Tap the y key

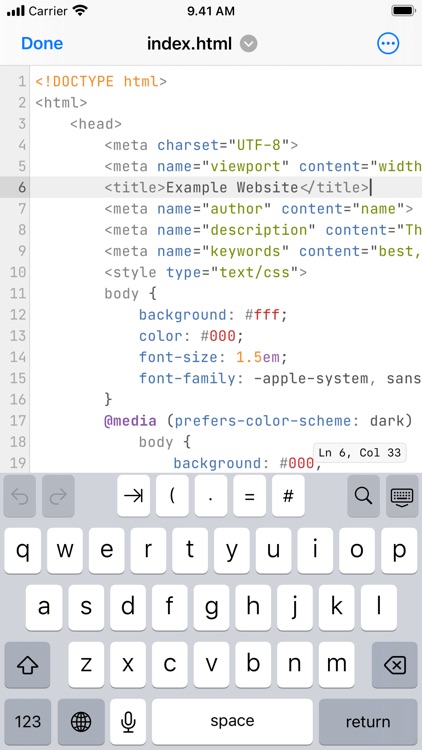[232, 551]
